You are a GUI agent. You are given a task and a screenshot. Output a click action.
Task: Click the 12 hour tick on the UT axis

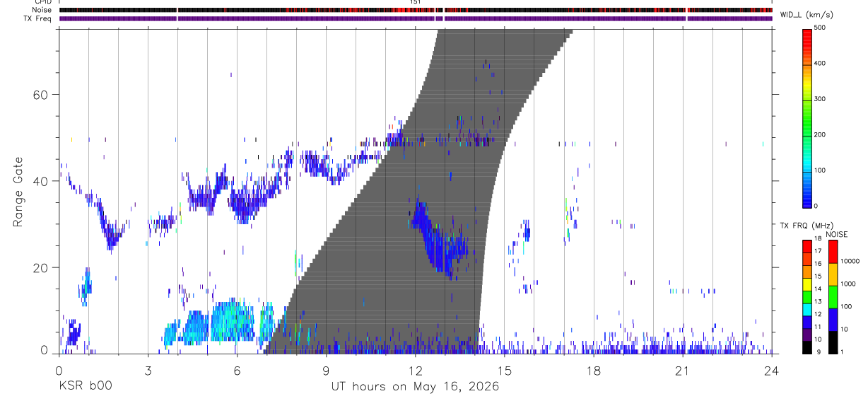416,371
